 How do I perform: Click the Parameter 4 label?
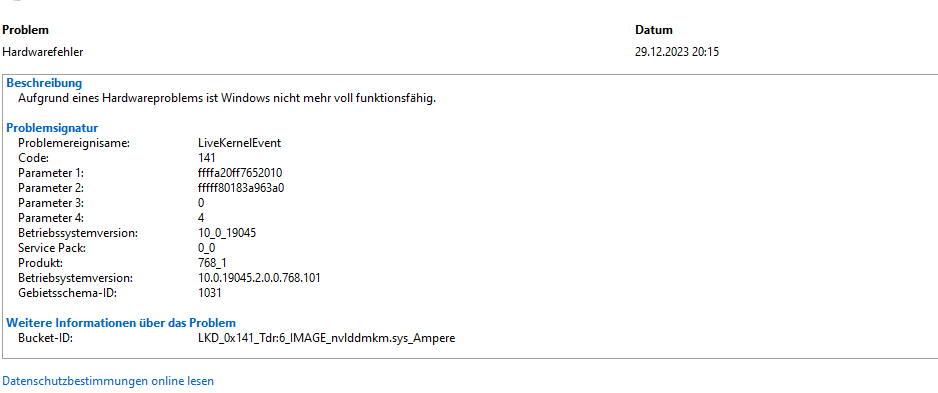click(x=51, y=218)
